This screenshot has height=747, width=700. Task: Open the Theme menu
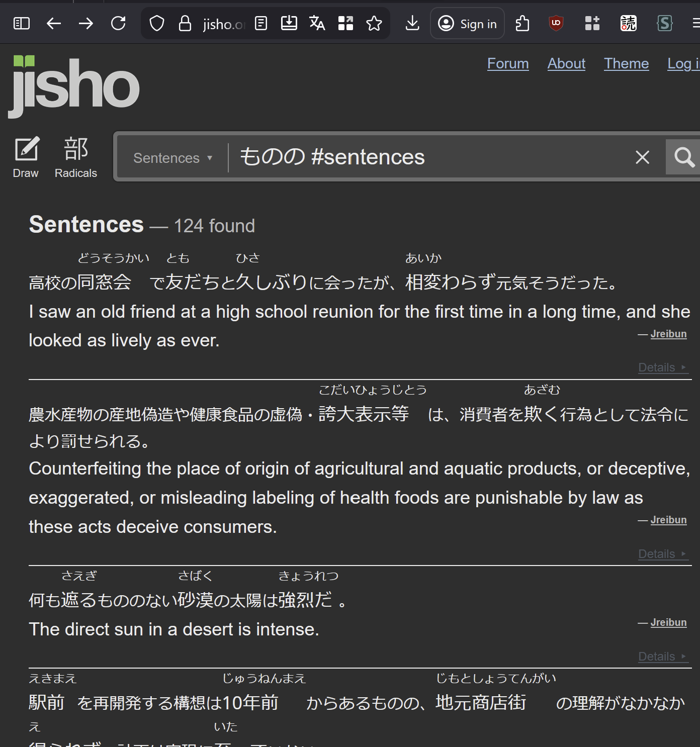click(626, 63)
